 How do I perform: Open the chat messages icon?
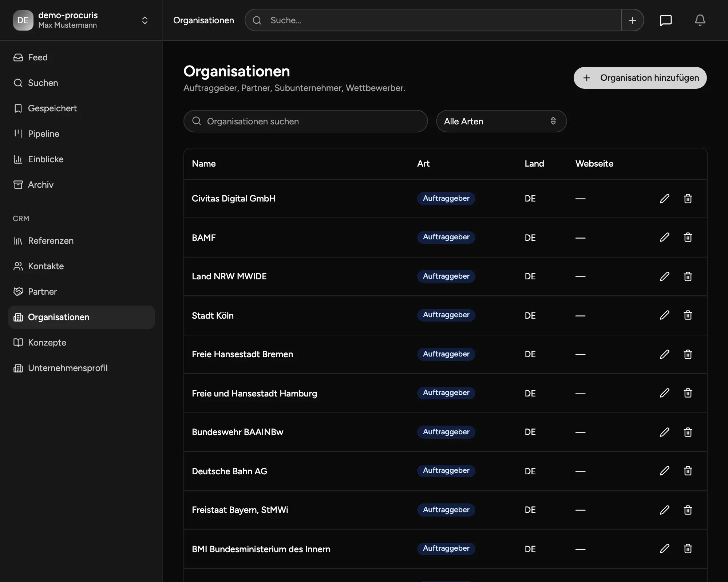coord(666,20)
